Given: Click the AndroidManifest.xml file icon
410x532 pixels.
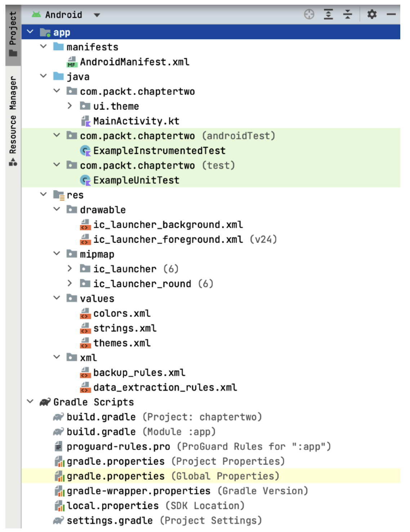Looking at the screenshot, I should click(72, 62).
